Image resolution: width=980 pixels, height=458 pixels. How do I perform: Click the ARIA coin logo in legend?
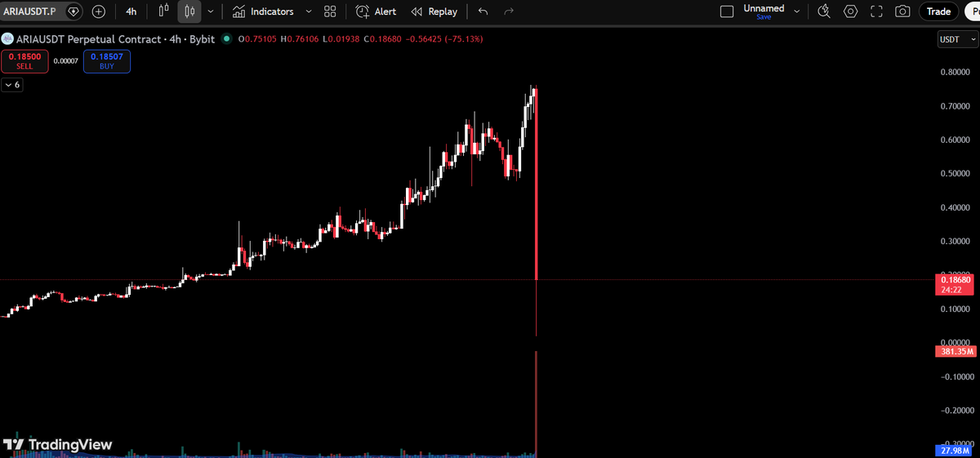click(7, 38)
